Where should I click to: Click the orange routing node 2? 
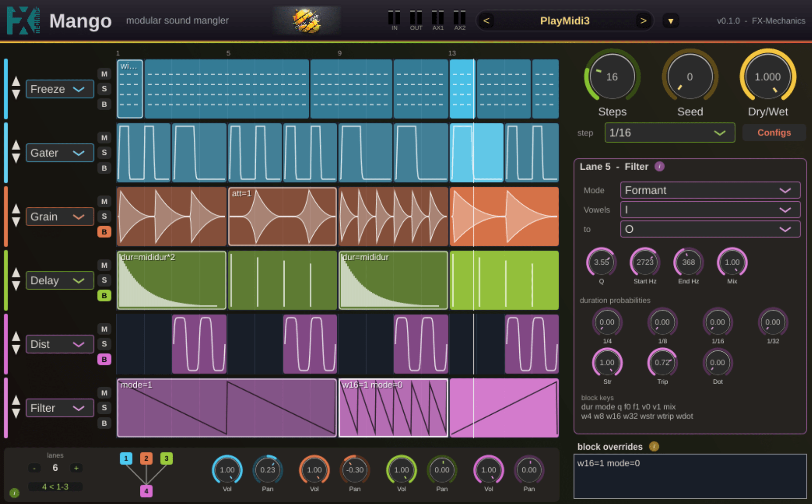click(146, 458)
